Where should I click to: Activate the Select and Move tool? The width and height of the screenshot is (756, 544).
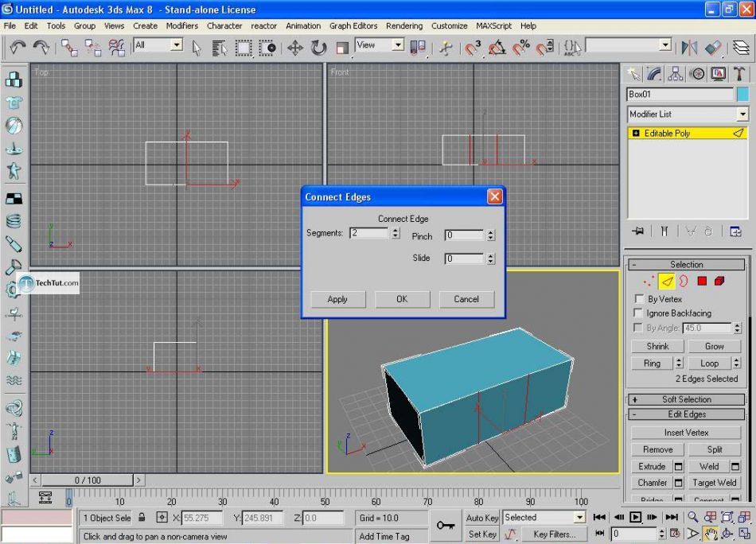pyautogui.click(x=295, y=48)
